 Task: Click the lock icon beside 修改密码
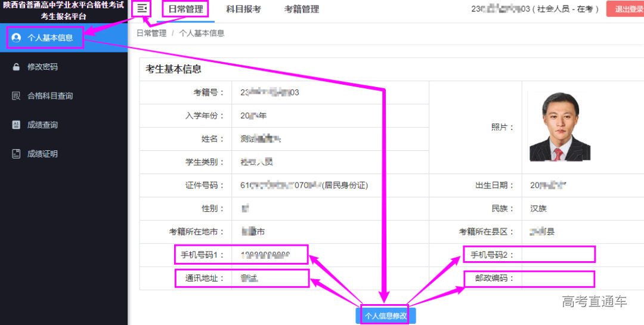pos(16,67)
